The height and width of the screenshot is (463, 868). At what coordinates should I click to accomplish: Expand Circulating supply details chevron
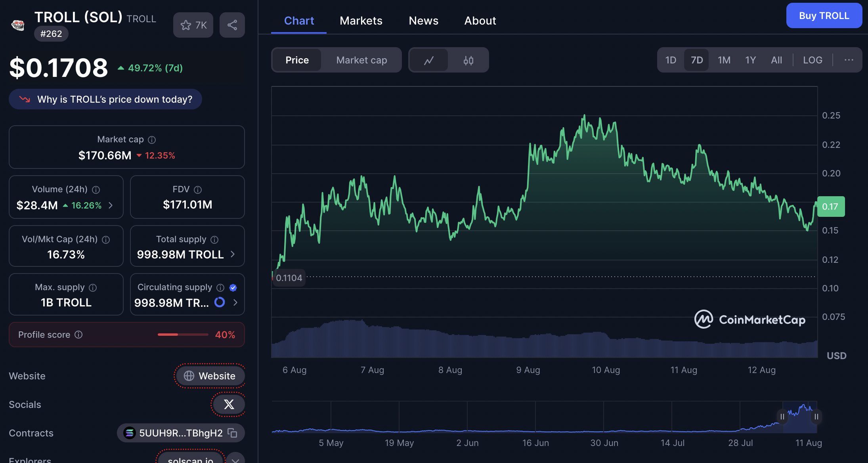[235, 302]
